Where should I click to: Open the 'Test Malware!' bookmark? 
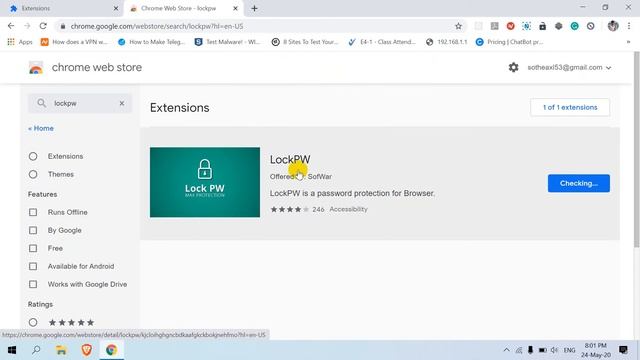[227, 42]
